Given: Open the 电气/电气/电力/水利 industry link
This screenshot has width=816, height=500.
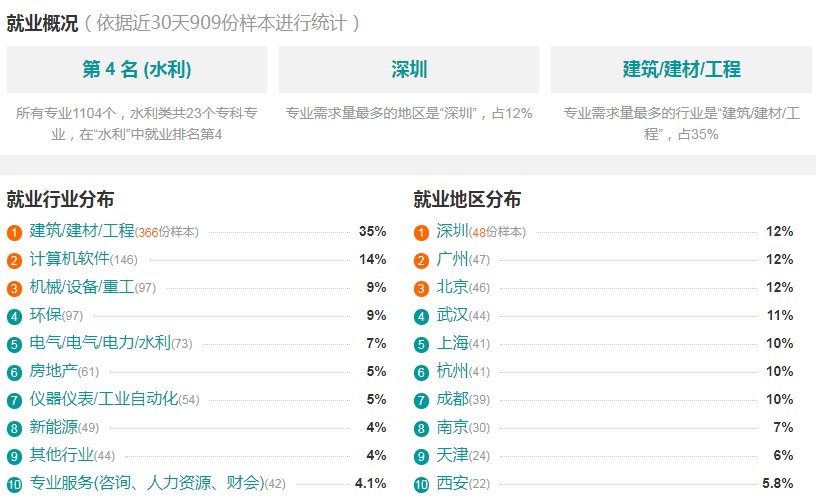Looking at the screenshot, I should (x=100, y=343).
